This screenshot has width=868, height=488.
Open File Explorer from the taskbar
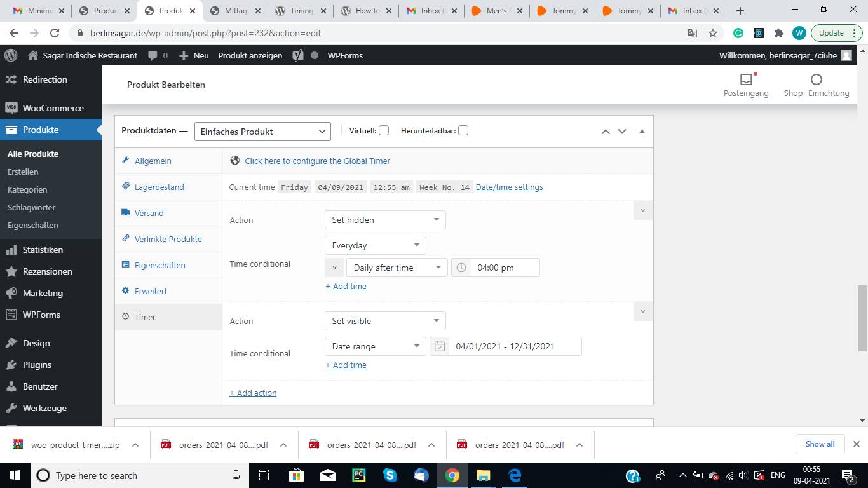484,475
